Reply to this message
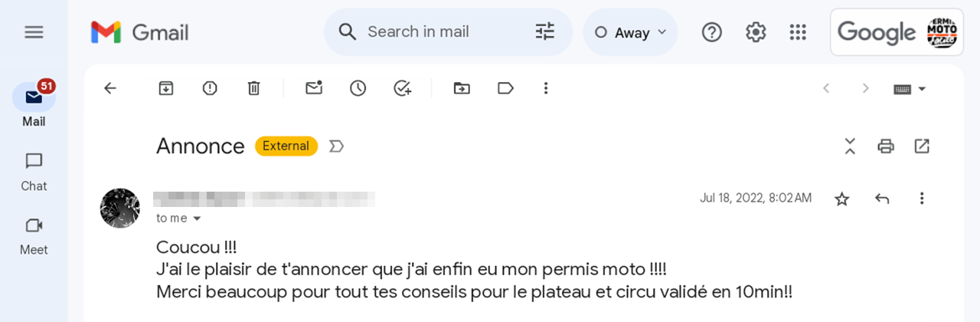The image size is (980, 322). (x=882, y=199)
